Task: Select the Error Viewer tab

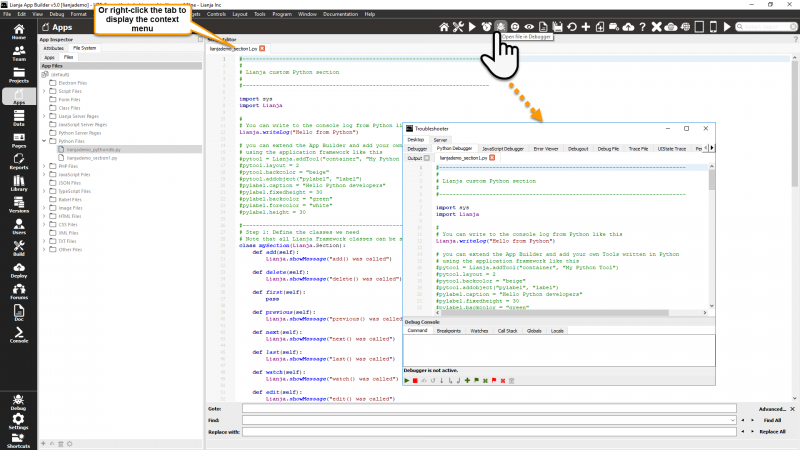Action: [546, 148]
